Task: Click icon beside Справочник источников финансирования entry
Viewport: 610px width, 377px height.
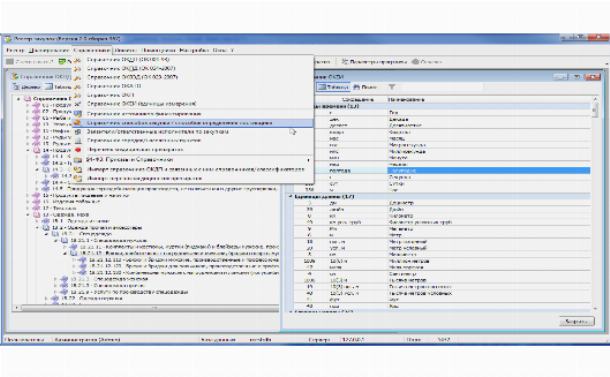Action: tap(78, 114)
